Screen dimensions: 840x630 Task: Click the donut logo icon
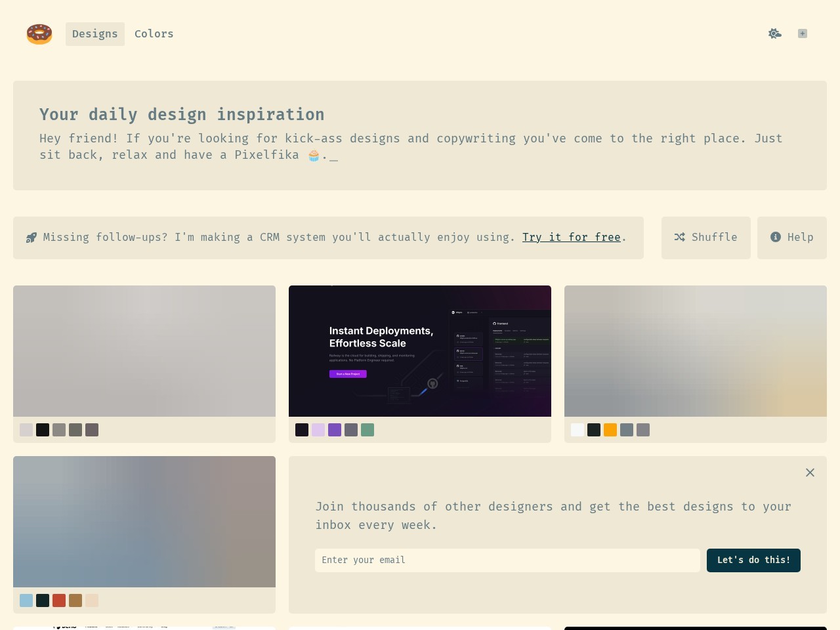[x=39, y=34]
